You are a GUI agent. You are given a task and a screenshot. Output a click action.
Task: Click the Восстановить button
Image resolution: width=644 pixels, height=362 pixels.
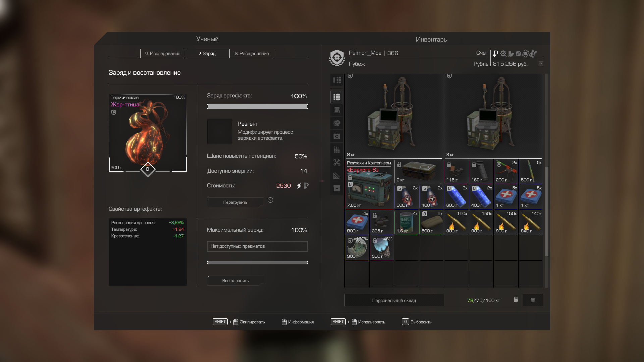tap(235, 281)
